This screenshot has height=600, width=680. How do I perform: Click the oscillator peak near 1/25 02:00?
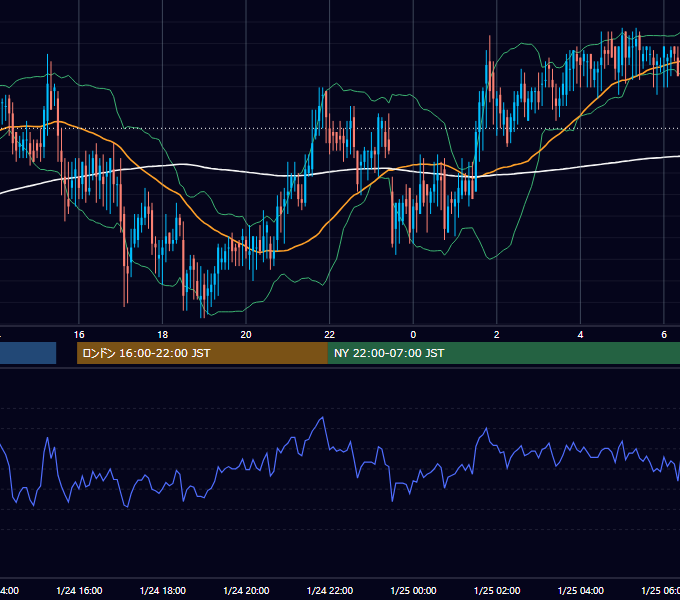(486, 429)
